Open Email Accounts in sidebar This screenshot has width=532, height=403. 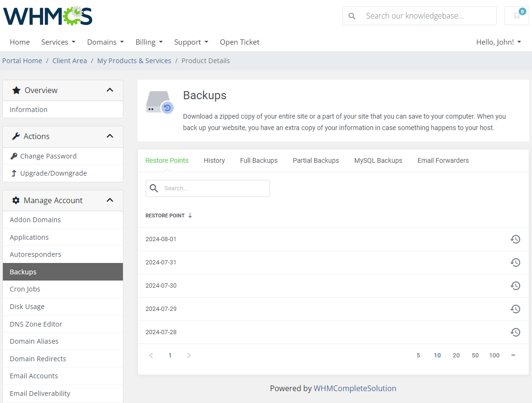(x=63, y=376)
